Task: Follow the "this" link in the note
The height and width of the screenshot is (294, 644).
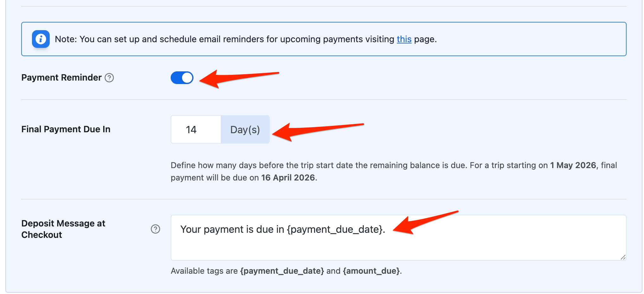Action: pyautogui.click(x=404, y=39)
